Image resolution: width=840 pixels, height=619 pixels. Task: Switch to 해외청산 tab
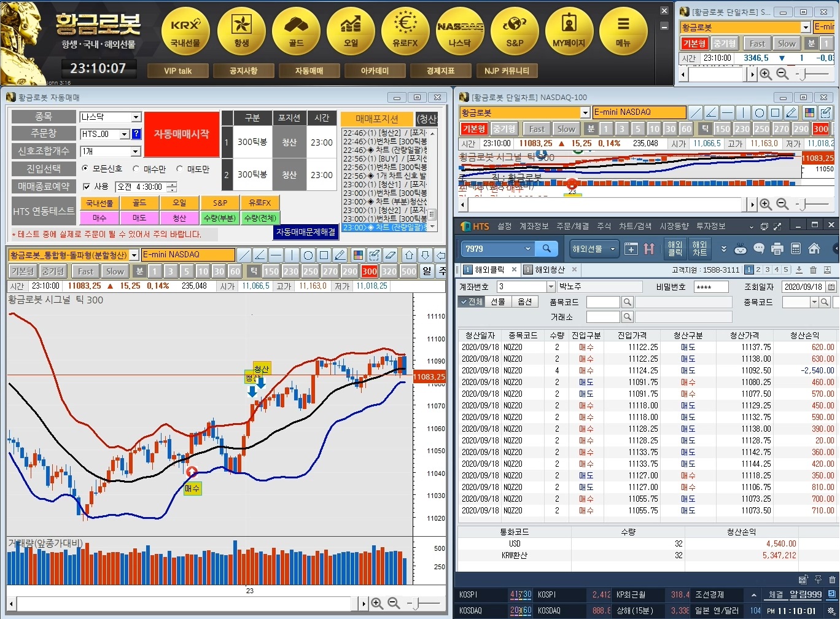coord(550,270)
